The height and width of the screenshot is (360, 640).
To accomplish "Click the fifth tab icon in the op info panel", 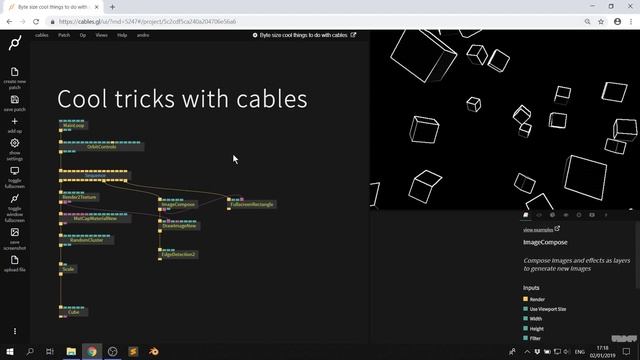I will pos(579,215).
